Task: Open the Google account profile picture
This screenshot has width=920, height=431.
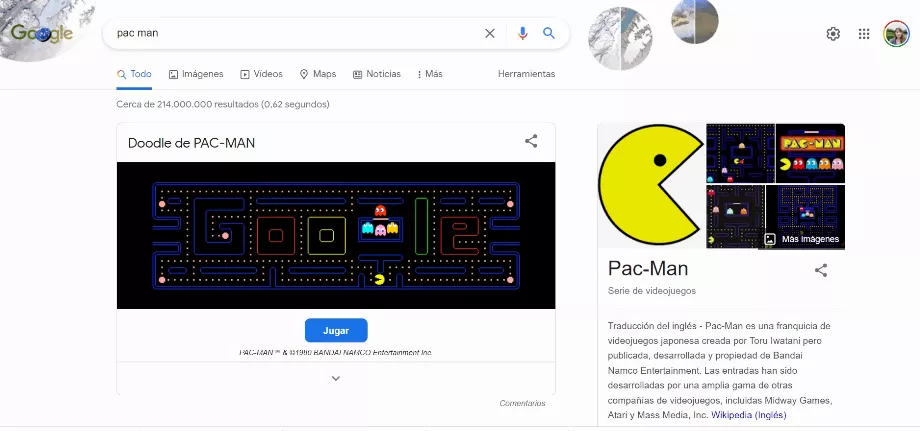Action: 896,34
